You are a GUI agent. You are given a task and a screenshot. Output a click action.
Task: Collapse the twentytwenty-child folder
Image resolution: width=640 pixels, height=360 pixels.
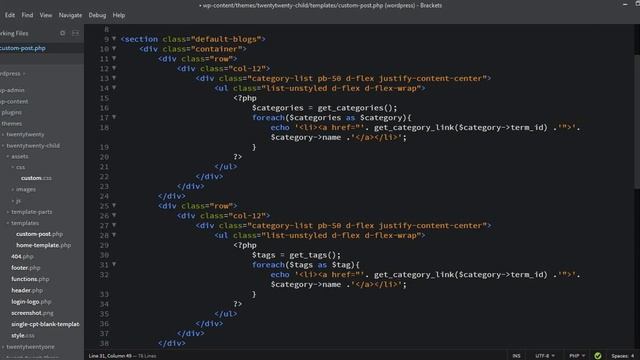coord(33,146)
